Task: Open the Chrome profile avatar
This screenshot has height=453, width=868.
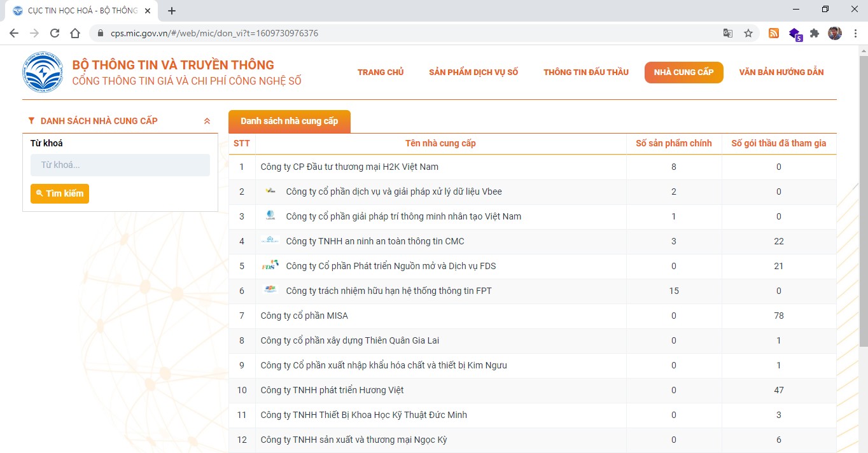Action: click(835, 33)
